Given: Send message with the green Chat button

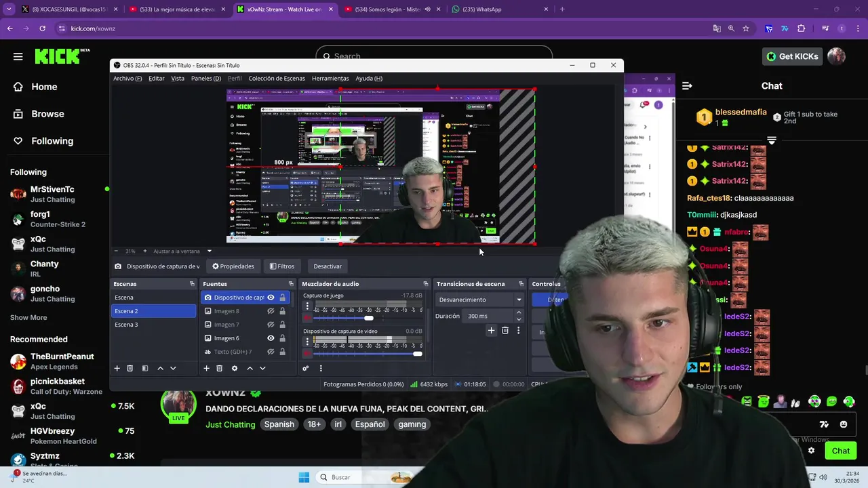Looking at the screenshot, I should pos(840,451).
